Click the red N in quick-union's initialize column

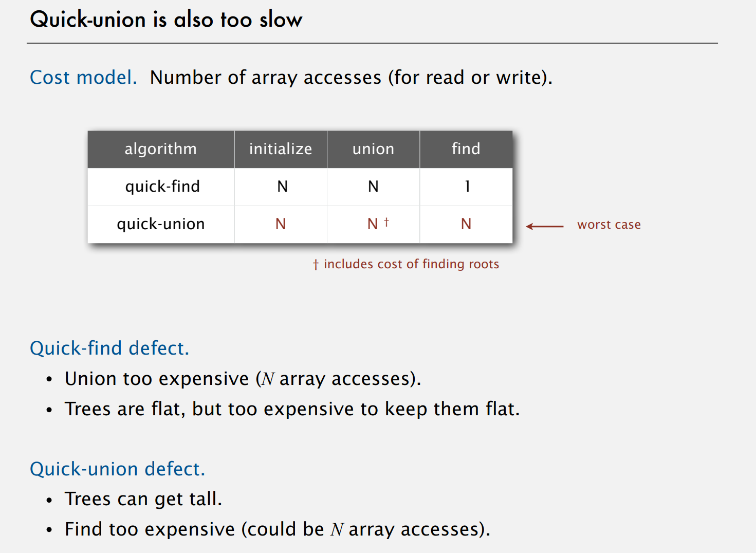coord(281,224)
